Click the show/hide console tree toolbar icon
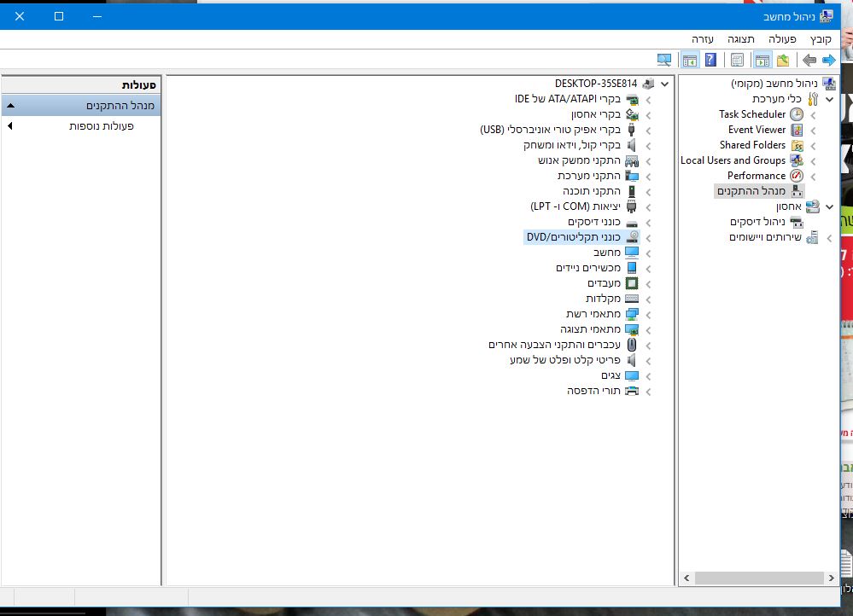This screenshot has height=616, width=853. (762, 61)
